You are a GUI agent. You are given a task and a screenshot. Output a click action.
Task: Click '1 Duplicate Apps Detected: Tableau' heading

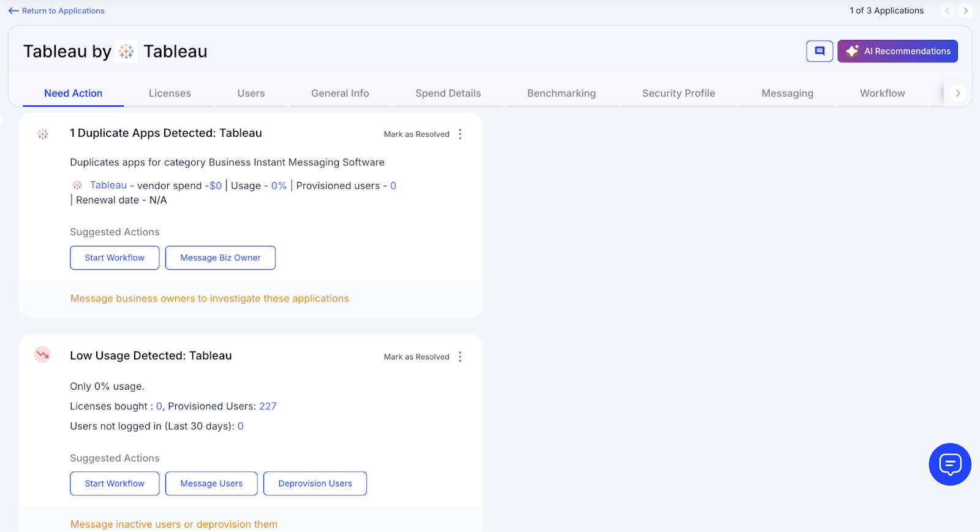(166, 133)
